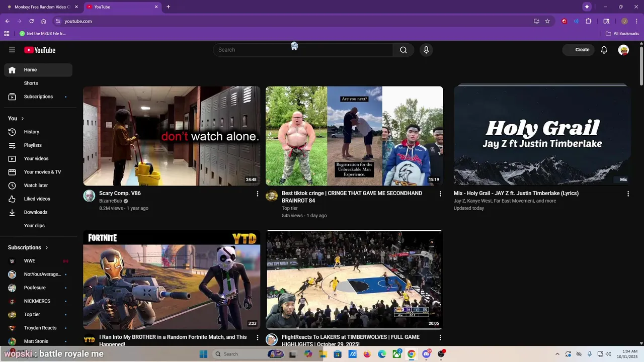Open the All Bookmarks folder
644x362 pixels.
pyautogui.click(x=622, y=34)
